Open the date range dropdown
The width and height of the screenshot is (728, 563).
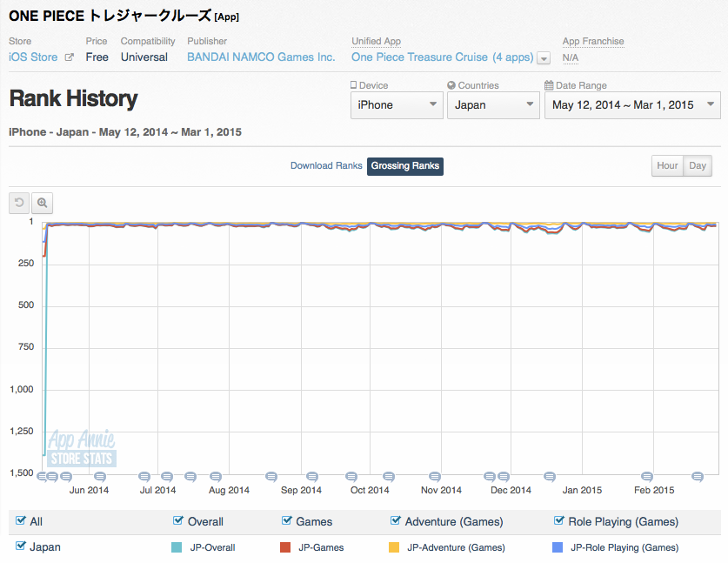[x=632, y=105]
